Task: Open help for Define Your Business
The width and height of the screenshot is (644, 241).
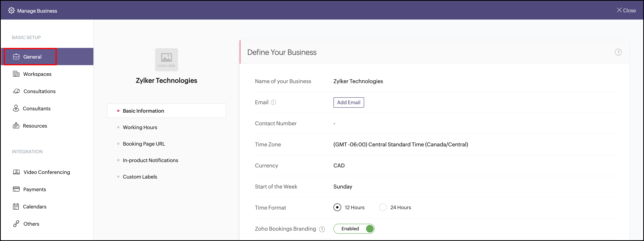Action: [x=618, y=52]
